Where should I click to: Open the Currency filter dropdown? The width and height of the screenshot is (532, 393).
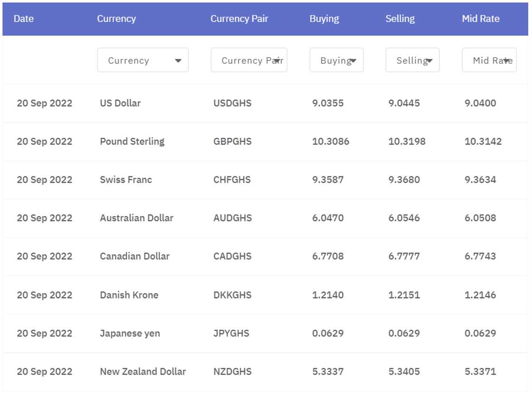pyautogui.click(x=142, y=60)
